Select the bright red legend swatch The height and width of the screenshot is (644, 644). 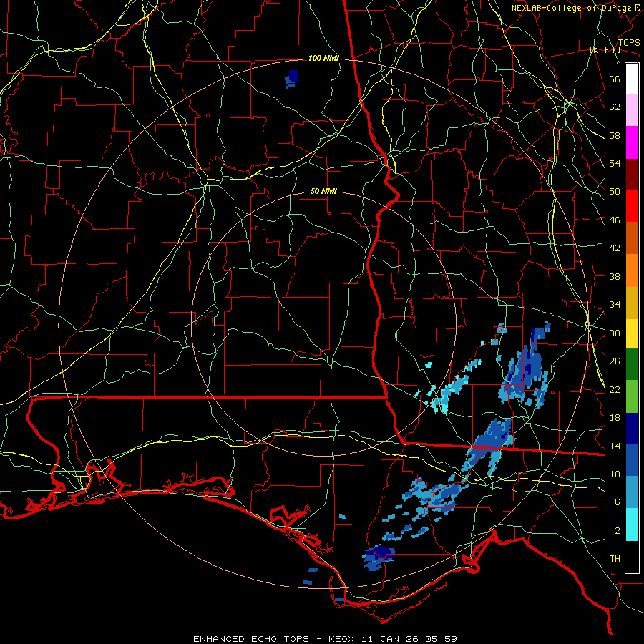click(x=632, y=206)
